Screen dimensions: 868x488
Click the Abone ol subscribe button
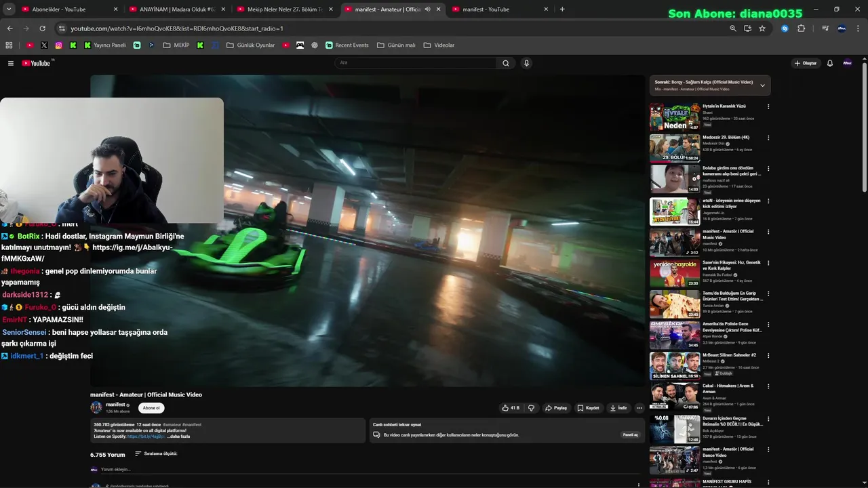pyautogui.click(x=151, y=408)
